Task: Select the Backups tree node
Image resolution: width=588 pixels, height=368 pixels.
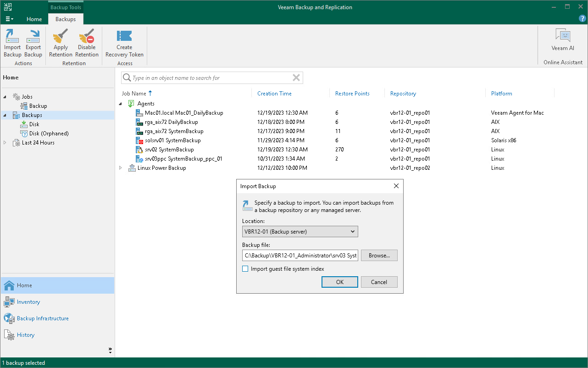Action: [x=32, y=115]
